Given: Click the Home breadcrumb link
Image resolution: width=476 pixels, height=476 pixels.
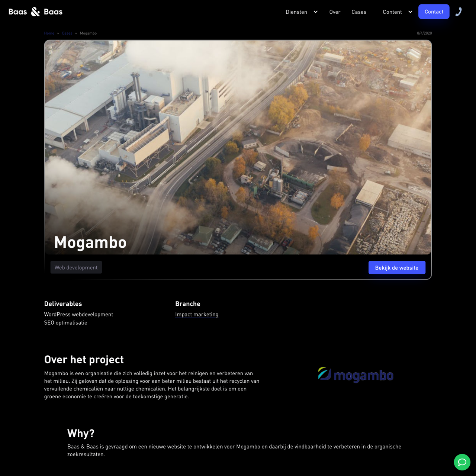Looking at the screenshot, I should [49, 33].
